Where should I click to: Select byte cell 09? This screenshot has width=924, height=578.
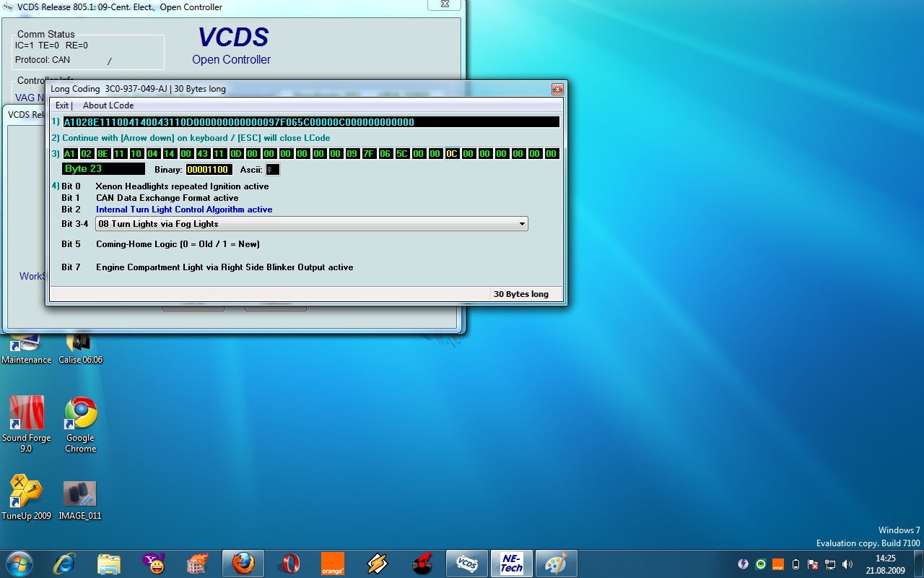pyautogui.click(x=352, y=154)
